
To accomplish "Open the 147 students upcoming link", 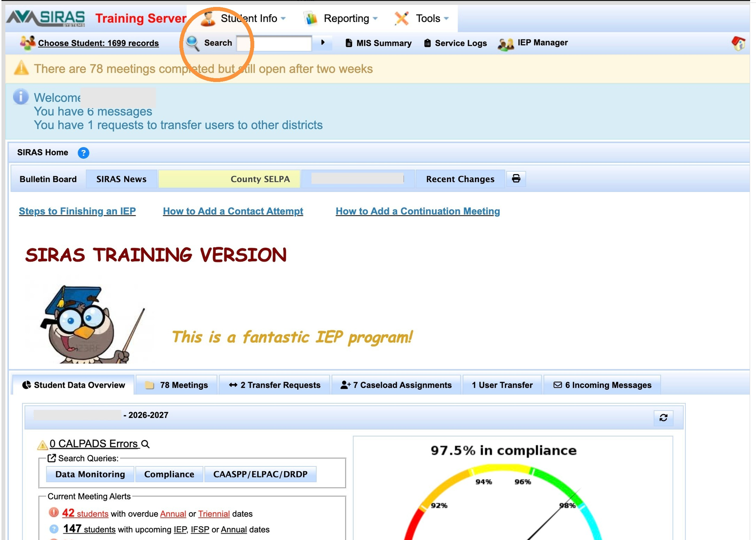I will click(89, 529).
